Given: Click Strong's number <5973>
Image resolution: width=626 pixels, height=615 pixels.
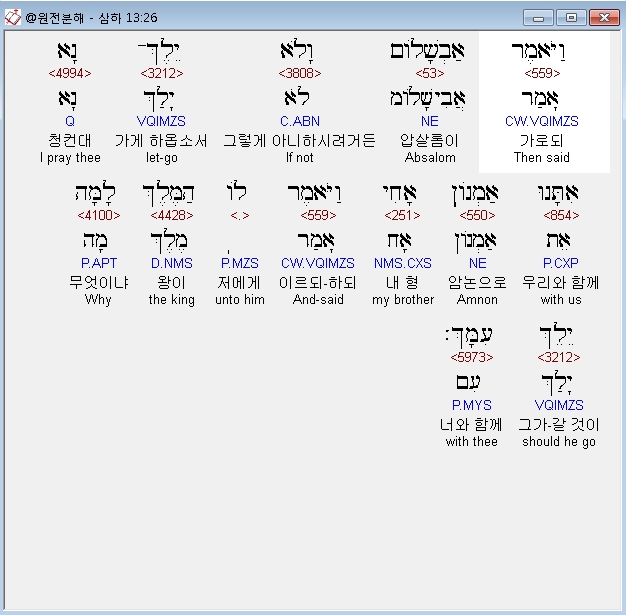Looking at the screenshot, I should (x=472, y=357).
